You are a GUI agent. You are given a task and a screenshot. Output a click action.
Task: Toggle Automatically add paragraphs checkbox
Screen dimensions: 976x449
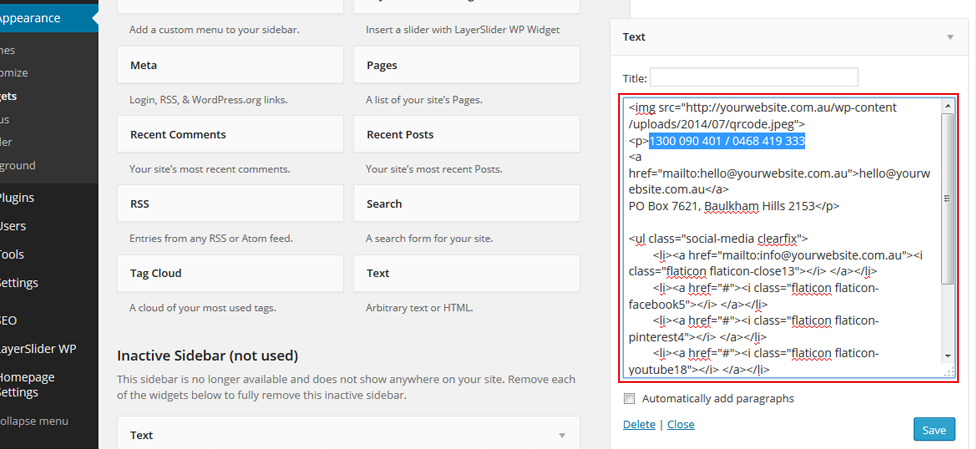[x=629, y=399]
